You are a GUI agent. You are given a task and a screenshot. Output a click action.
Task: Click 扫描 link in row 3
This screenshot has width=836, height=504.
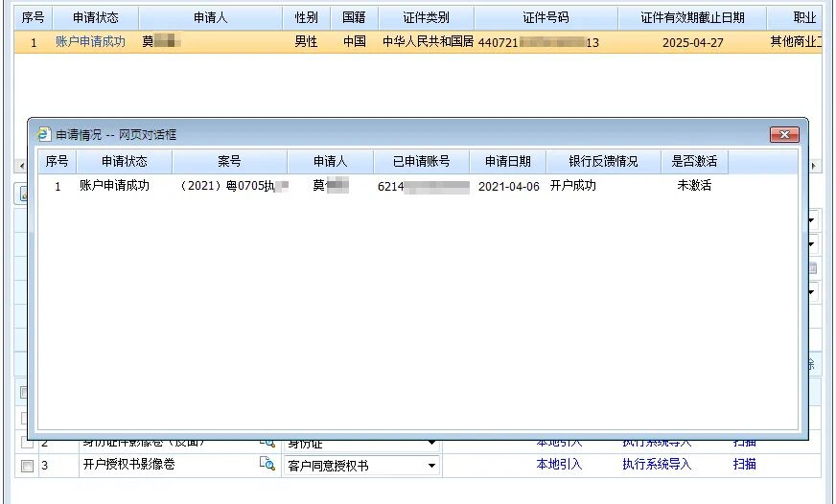tap(744, 464)
